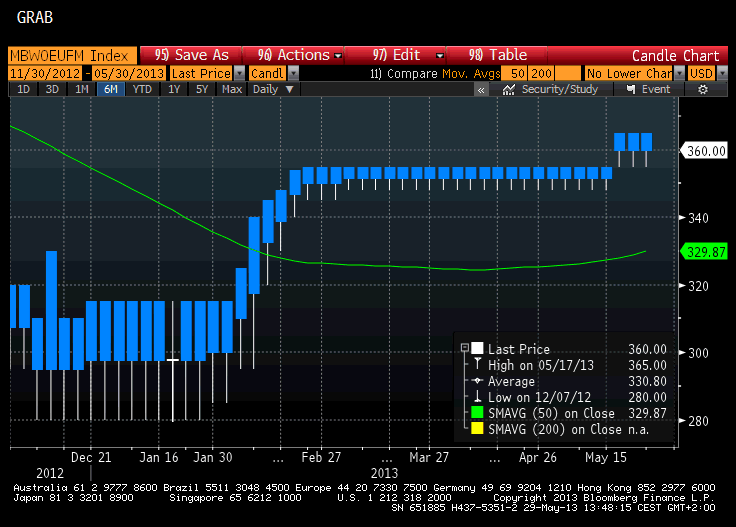Click the Average marker icon in legend

pyautogui.click(x=477, y=381)
